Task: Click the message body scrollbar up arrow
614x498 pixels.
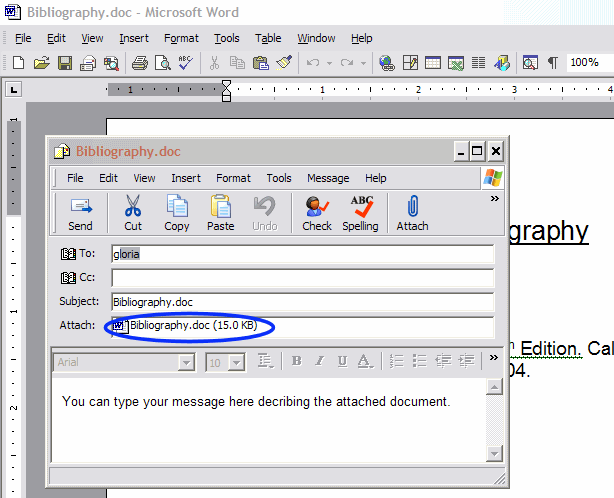Action: 494,387
